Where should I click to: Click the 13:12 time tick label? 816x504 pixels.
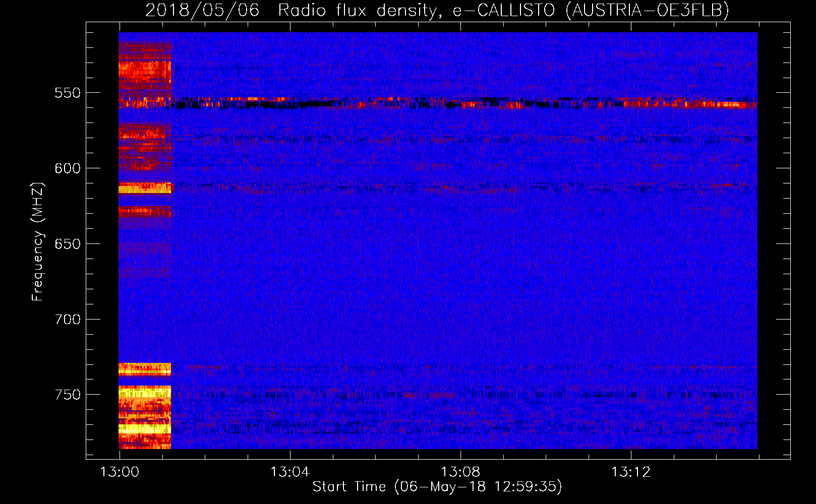point(631,472)
